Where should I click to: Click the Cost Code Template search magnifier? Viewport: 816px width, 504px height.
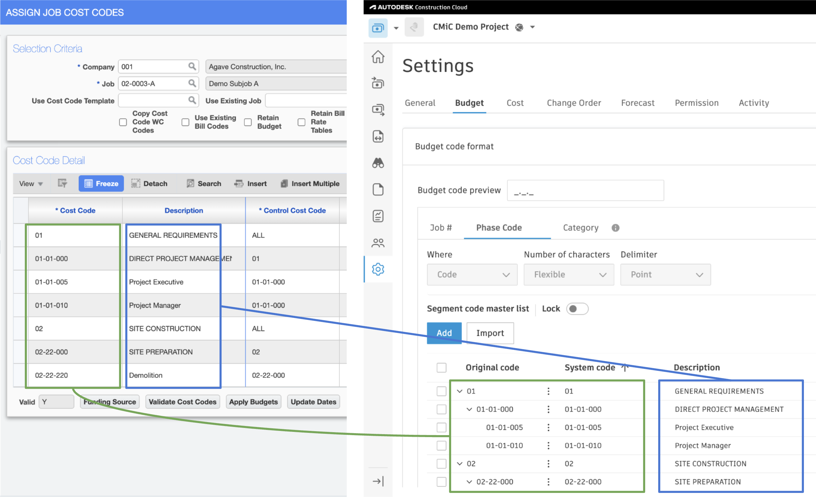click(x=192, y=100)
